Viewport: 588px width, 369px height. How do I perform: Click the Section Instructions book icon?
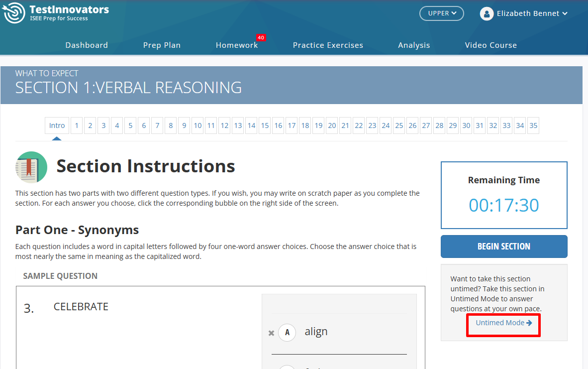tap(31, 167)
